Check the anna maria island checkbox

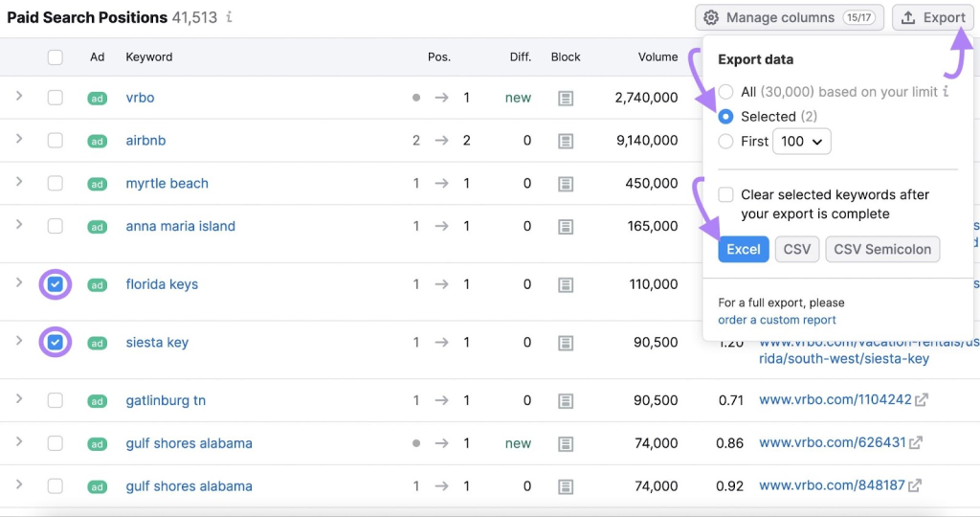[56, 227]
